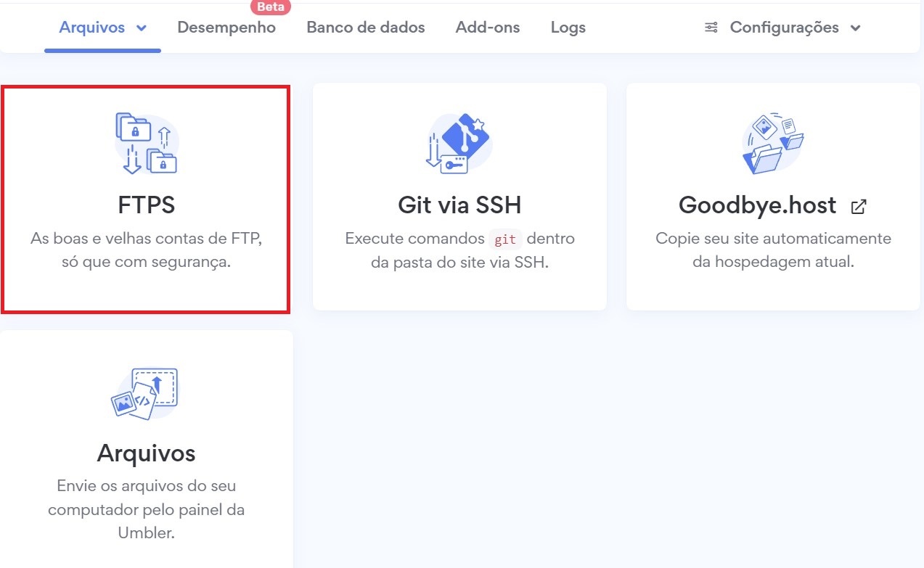Click the red git code snippet
Viewport: 924px width, 568px height.
(x=504, y=239)
